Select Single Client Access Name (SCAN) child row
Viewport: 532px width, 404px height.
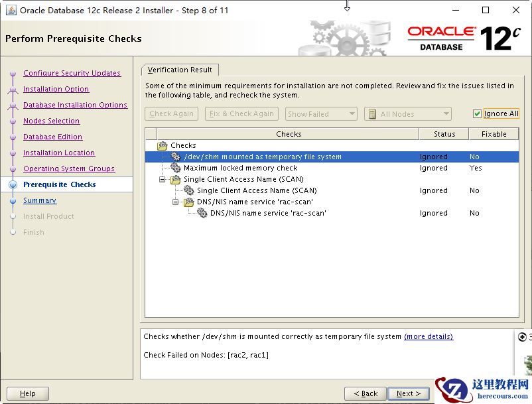point(332,190)
